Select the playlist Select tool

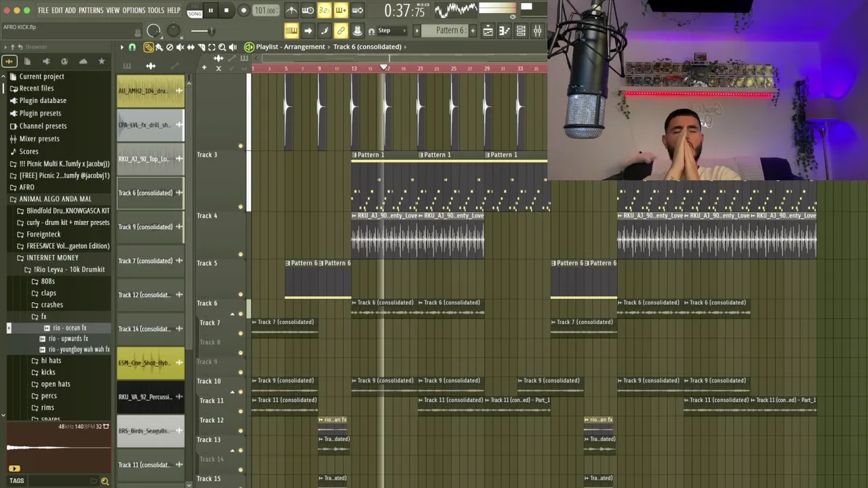pyautogui.click(x=212, y=47)
